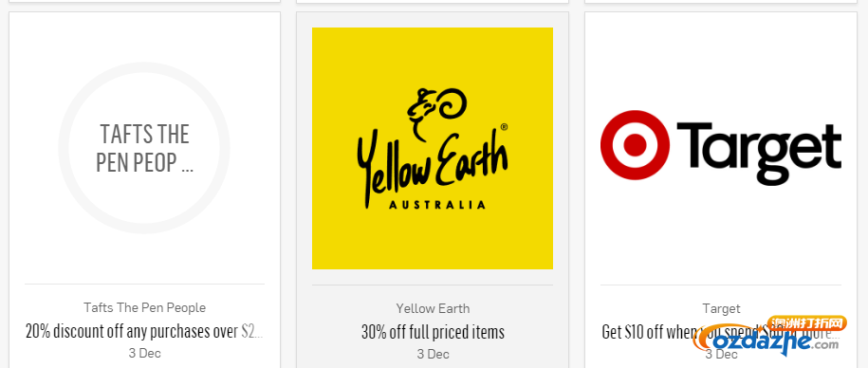
Task: Select the 3 Dec date under the Yellow Earth offer
Action: tap(433, 354)
